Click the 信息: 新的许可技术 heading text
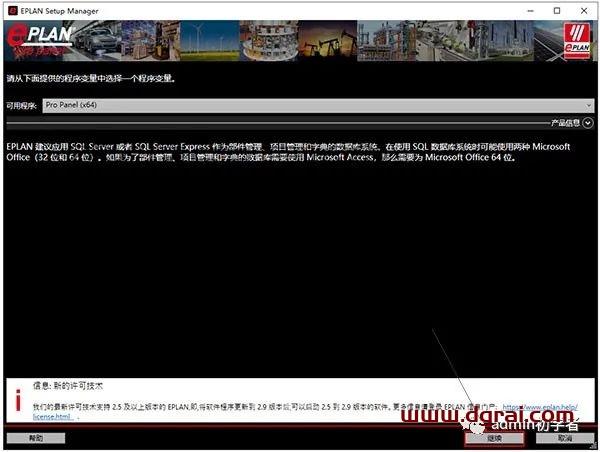This screenshot has height=452, width=600. coord(68,386)
